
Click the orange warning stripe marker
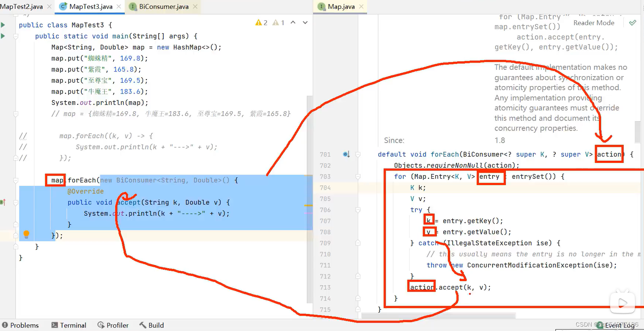coord(308,205)
